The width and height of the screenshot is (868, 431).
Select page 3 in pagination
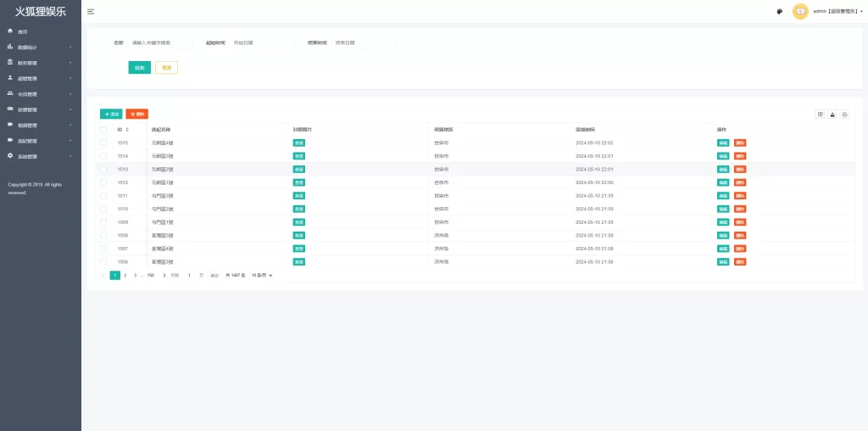135,276
